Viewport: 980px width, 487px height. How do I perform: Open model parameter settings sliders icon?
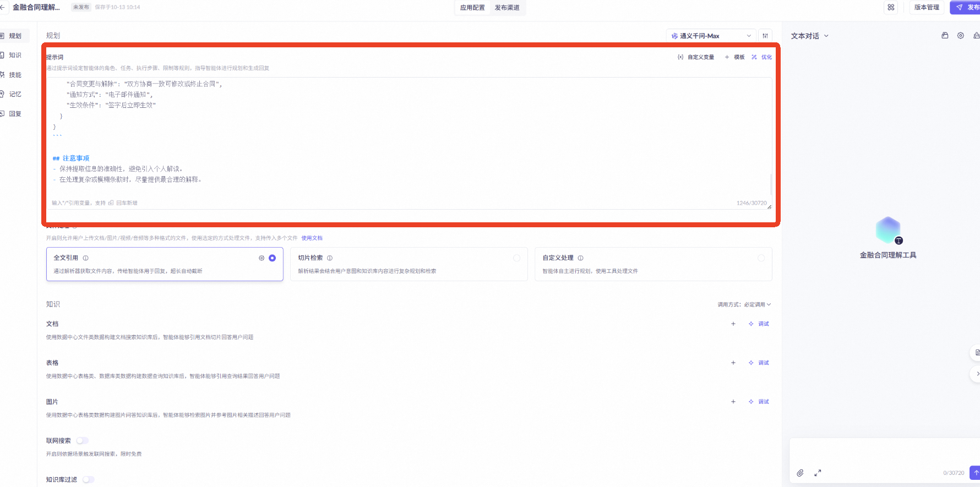coord(765,36)
